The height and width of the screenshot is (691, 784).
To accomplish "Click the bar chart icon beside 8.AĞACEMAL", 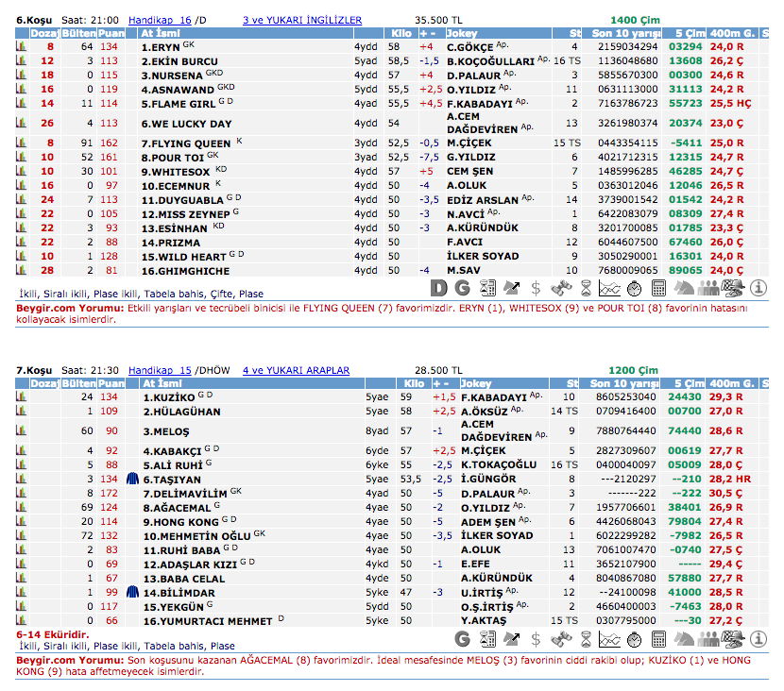I will pos(21,507).
